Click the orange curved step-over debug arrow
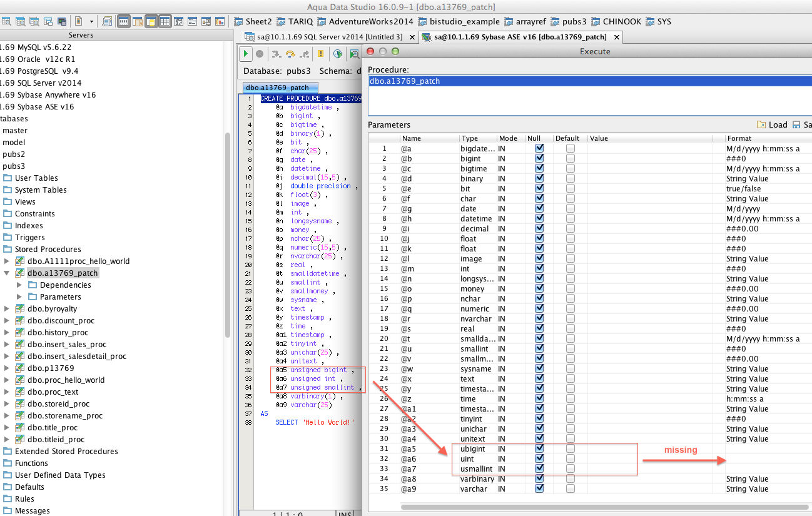 290,54
